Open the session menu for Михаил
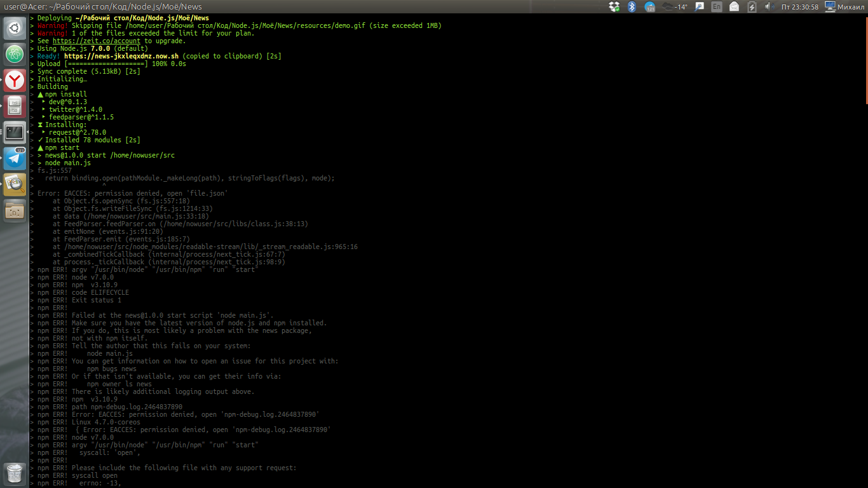 coord(844,6)
